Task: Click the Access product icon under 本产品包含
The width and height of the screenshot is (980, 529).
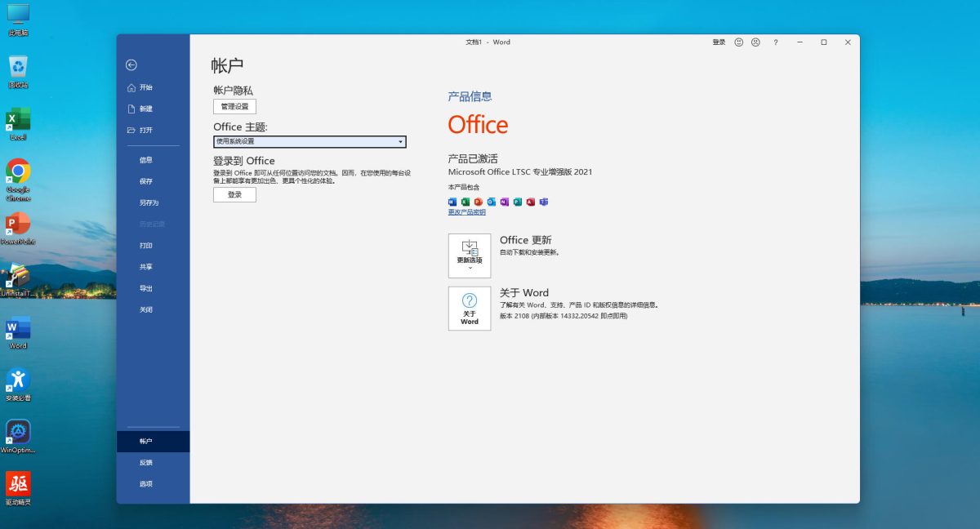Action: pos(531,202)
